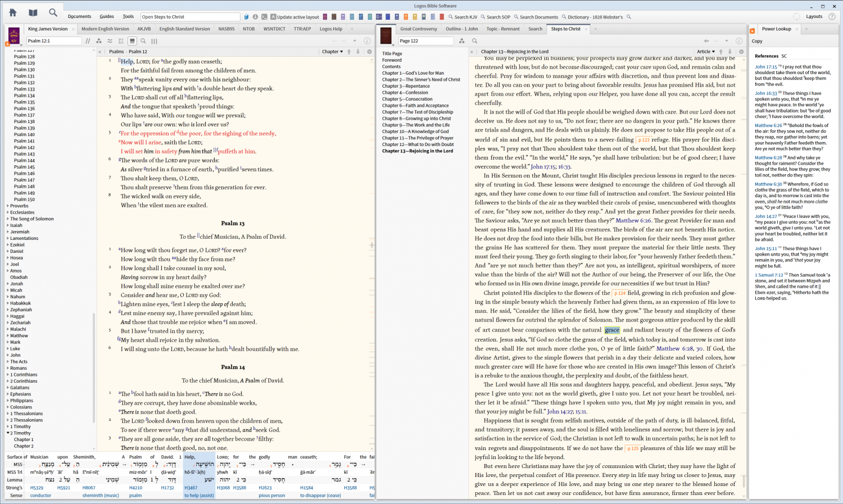Expand Proverbs in contents tree
The height and width of the screenshot is (504, 843).
[x=8, y=206]
